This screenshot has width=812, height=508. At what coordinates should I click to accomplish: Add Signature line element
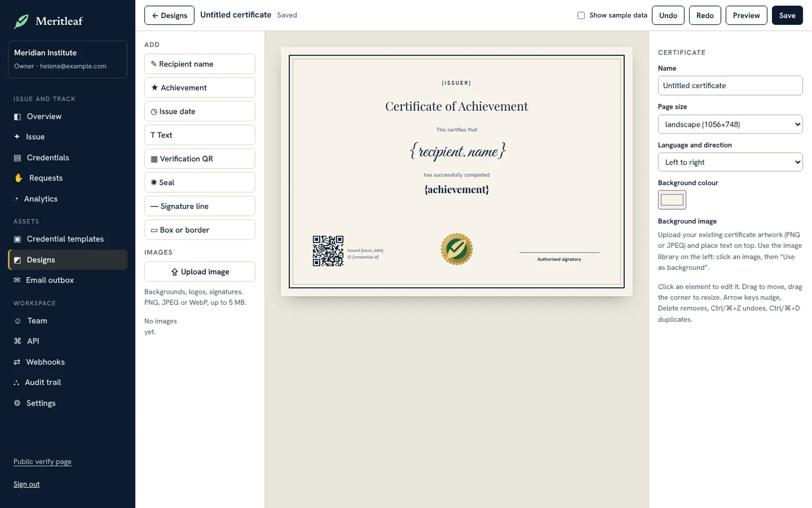[200, 206]
